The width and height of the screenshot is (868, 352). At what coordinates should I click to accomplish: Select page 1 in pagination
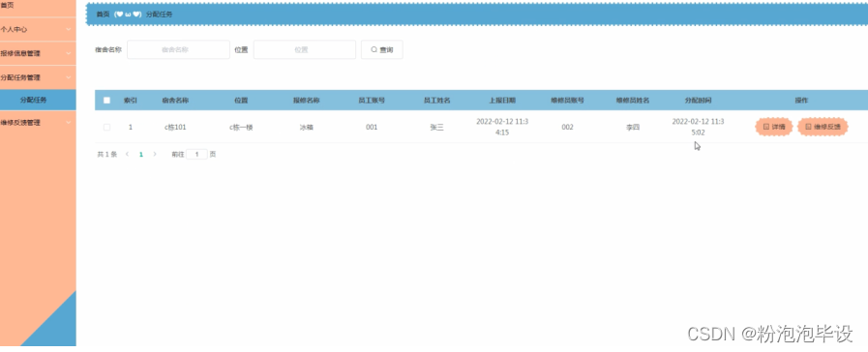pyautogui.click(x=140, y=155)
